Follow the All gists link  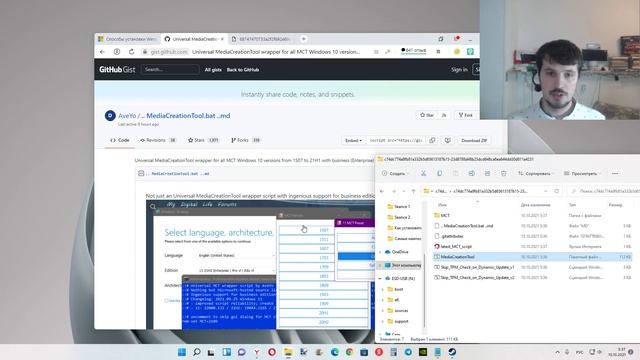tap(213, 70)
